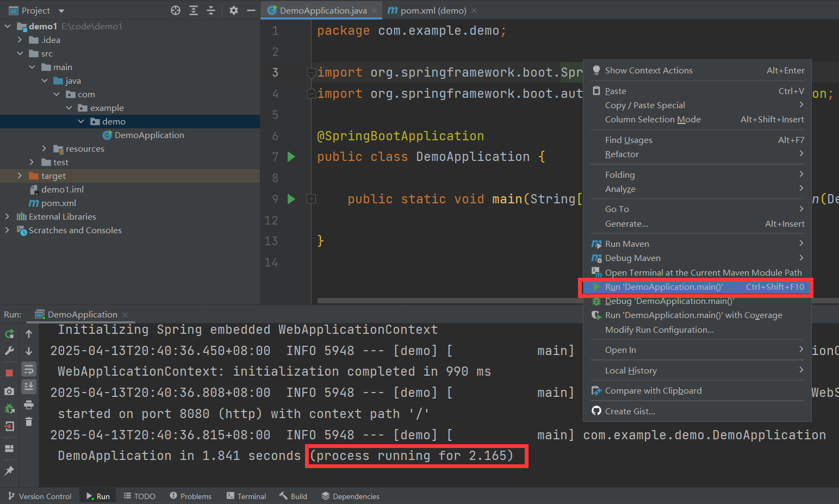This screenshot has height=504, width=839.
Task: Click the print icon in Run console
Action: tap(29, 405)
